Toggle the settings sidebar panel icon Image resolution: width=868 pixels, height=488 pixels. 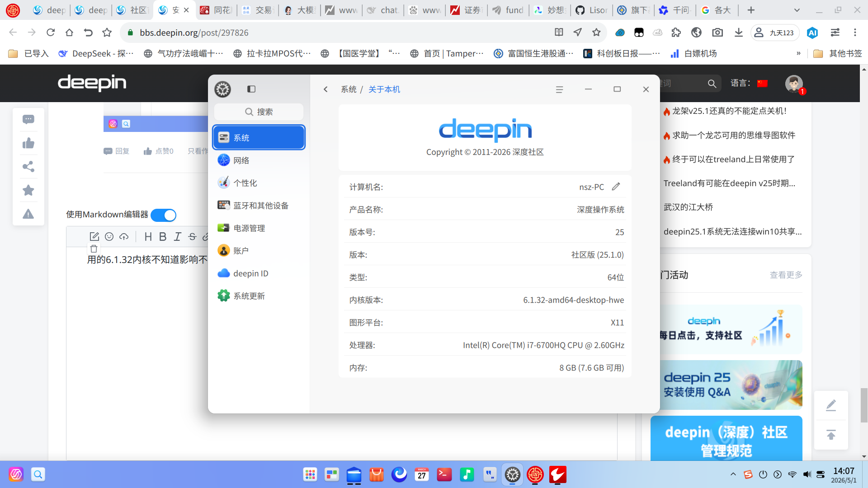251,89
